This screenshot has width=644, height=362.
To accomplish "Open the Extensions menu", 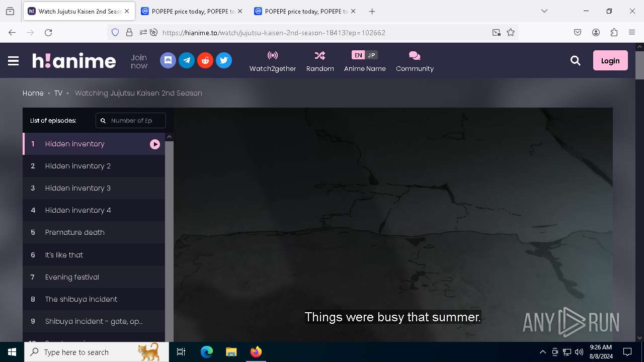I will point(614,32).
